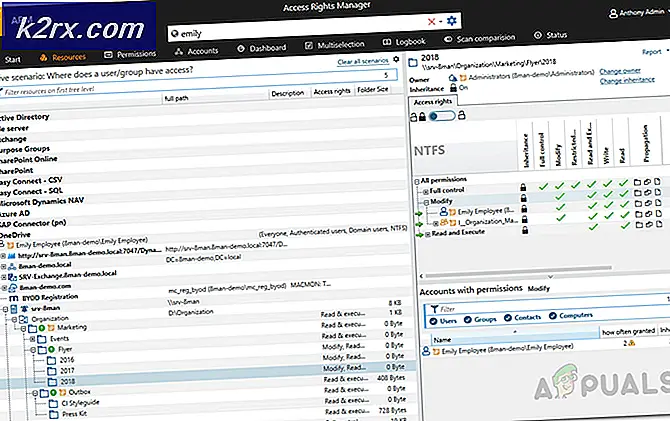Image resolution: width=670 pixels, height=421 pixels.
Task: Toggle the access rights view switch
Action: [x=441, y=116]
